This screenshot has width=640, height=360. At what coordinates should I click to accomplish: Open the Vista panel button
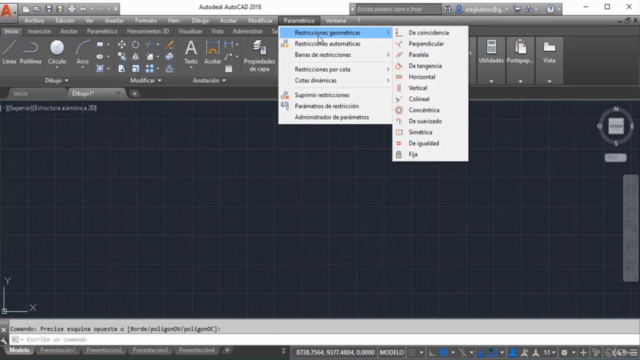[x=549, y=52]
